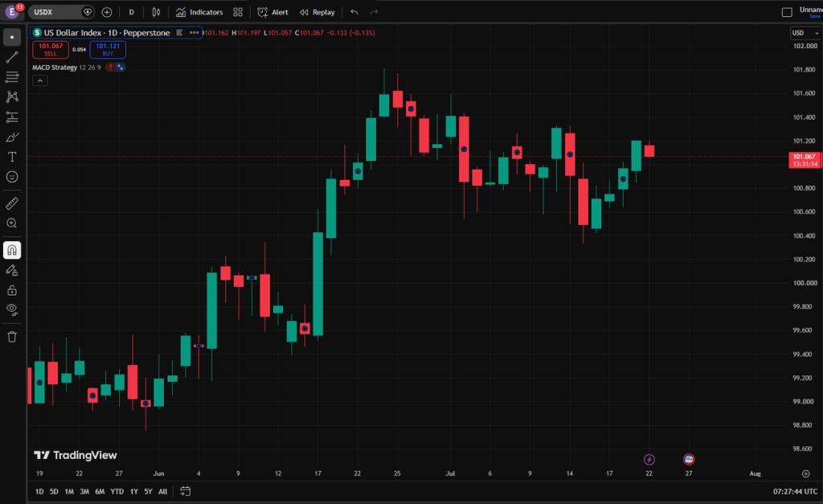Screen dimensions: 823x504
Task: Set range to YTD
Action: click(x=117, y=491)
